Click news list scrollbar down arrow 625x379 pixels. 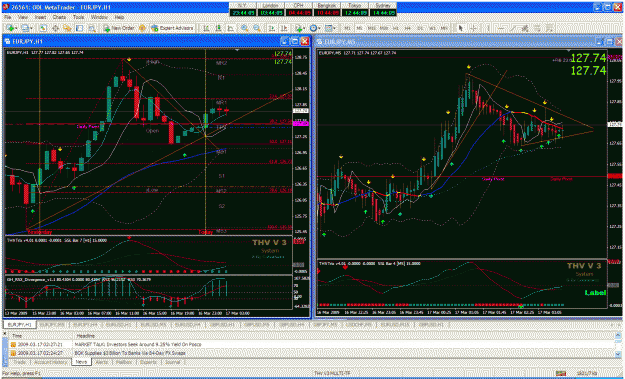619,354
